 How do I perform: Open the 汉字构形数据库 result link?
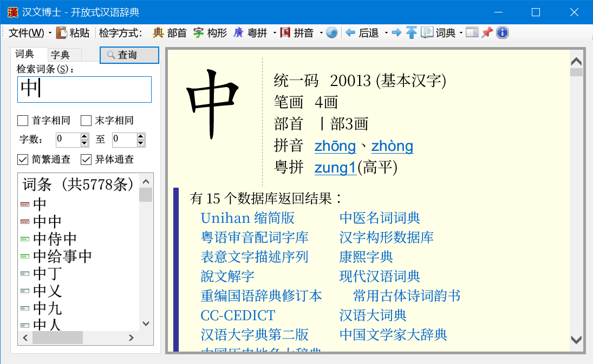click(x=387, y=237)
